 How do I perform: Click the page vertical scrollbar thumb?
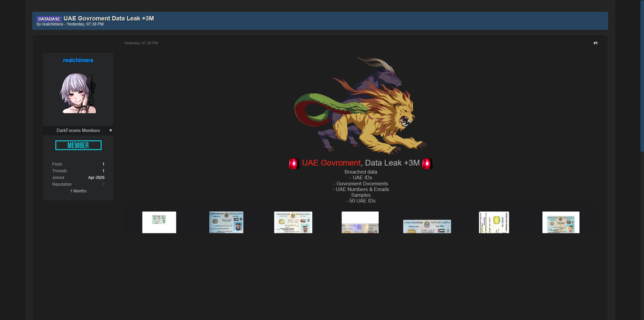click(642, 76)
